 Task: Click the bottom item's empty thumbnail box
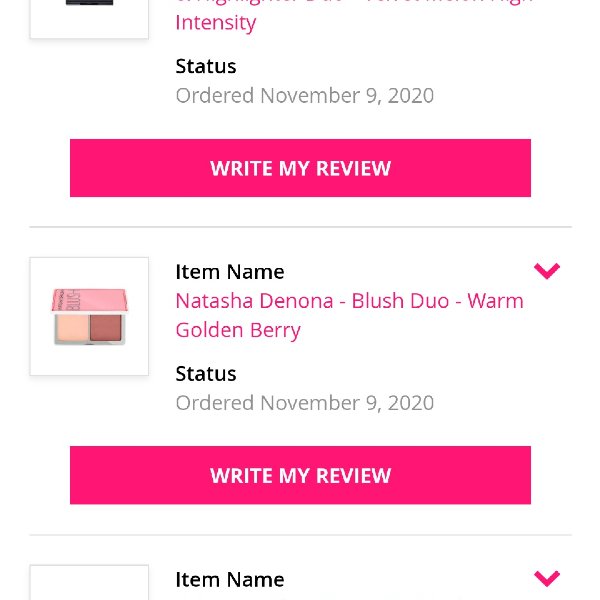[89, 582]
